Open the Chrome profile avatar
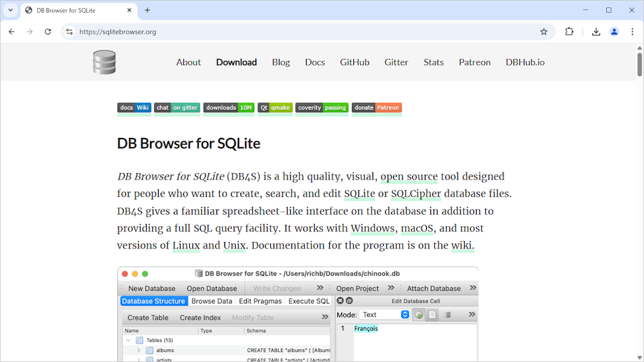 pyautogui.click(x=614, y=32)
